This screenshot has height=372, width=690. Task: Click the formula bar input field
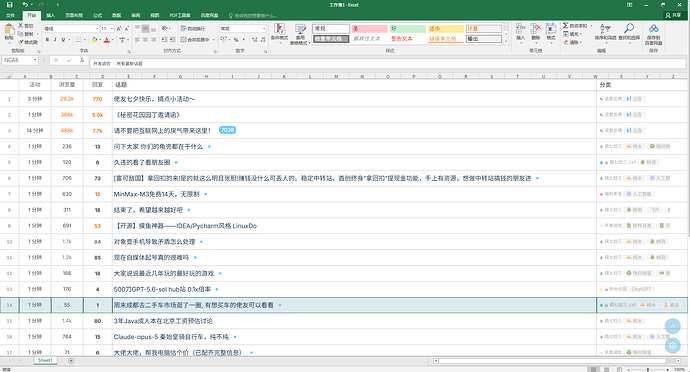[x=387, y=64]
